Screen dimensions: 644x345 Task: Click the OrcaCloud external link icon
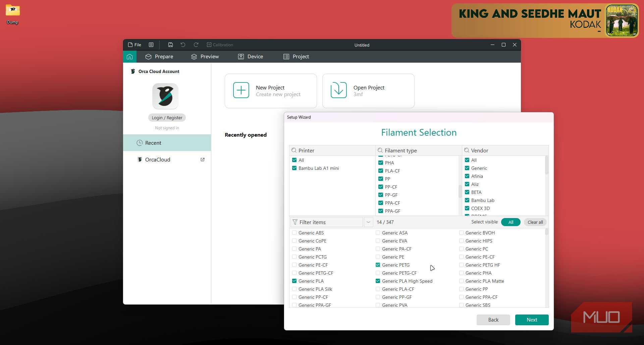(203, 159)
